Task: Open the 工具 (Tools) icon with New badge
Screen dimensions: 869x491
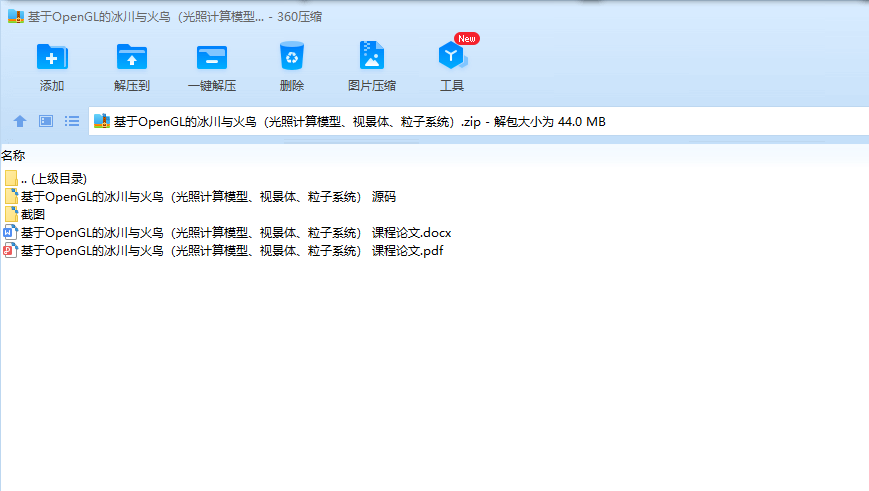Action: click(452, 55)
